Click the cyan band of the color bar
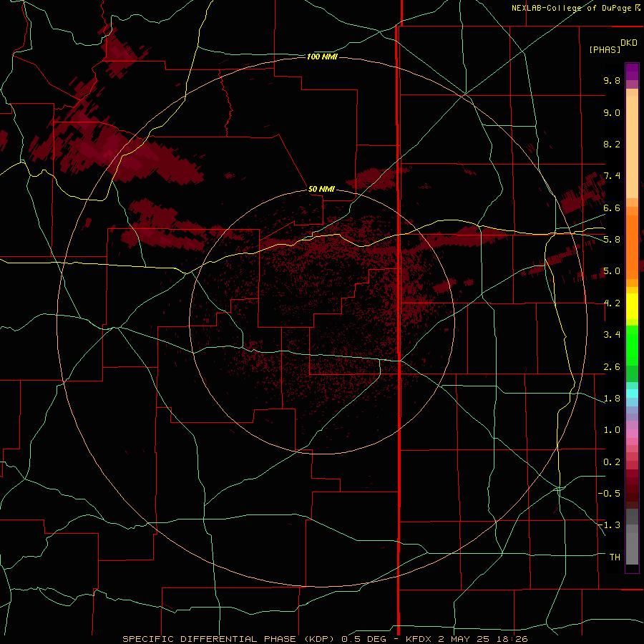Image resolution: width=644 pixels, height=644 pixels. tap(632, 393)
